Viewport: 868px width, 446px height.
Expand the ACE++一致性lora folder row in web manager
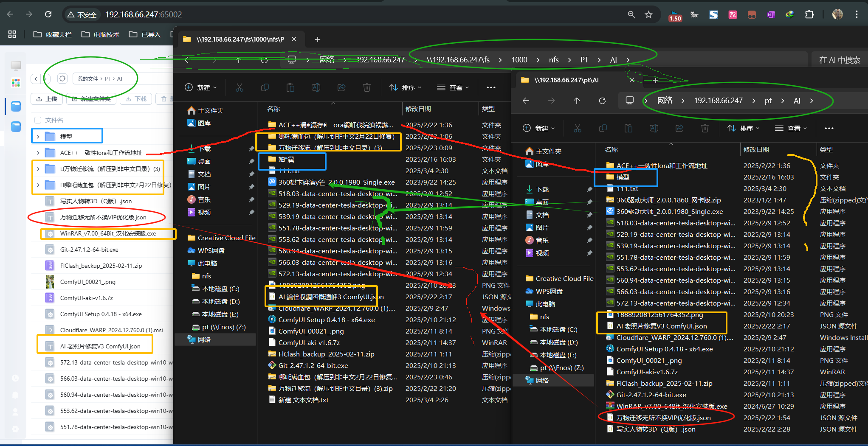(x=38, y=153)
